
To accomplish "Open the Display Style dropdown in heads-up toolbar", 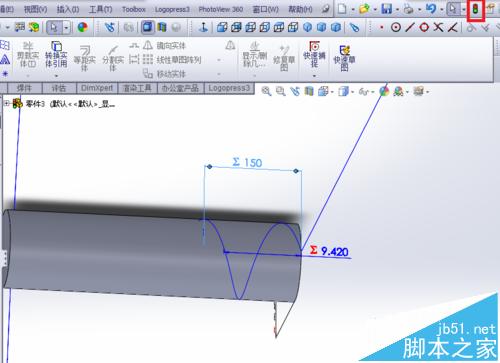I will click(x=353, y=91).
